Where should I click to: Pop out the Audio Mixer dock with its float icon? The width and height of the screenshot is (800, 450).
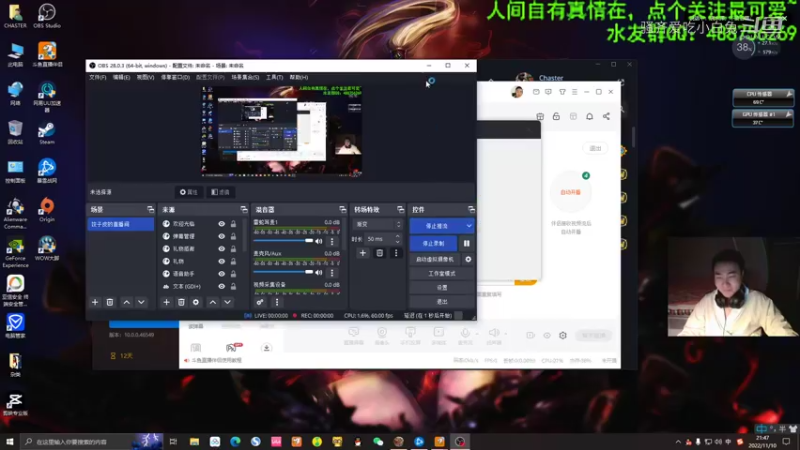pos(342,210)
